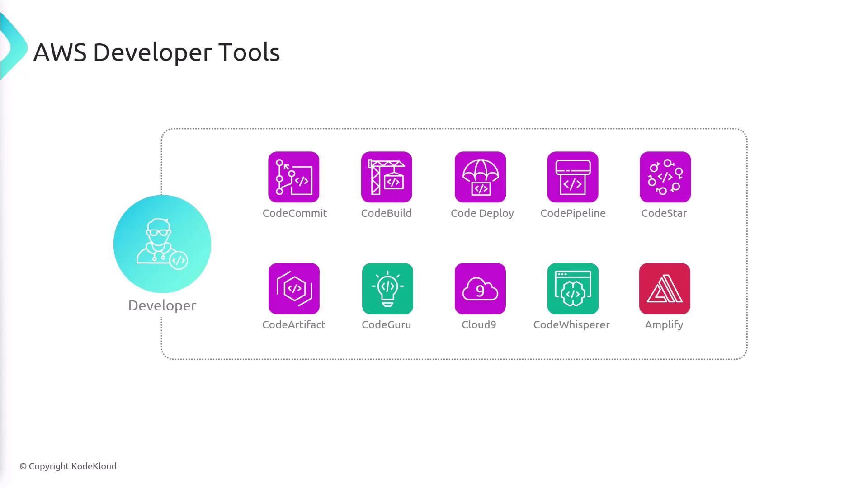
Task: Select the CodeArtifact hexagon icon
Action: [x=294, y=289]
